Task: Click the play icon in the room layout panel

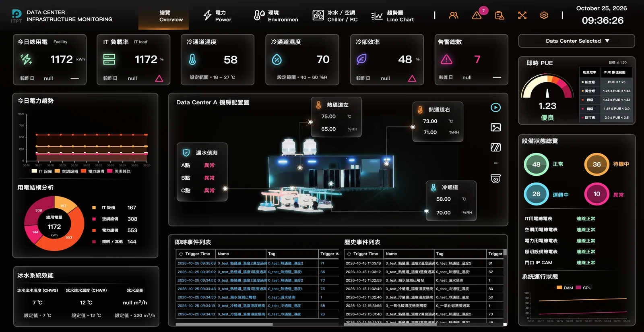Action: (495, 108)
